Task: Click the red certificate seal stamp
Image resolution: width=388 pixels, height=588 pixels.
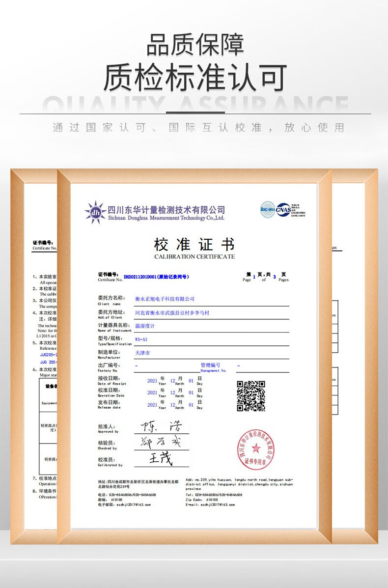Action: (x=256, y=449)
